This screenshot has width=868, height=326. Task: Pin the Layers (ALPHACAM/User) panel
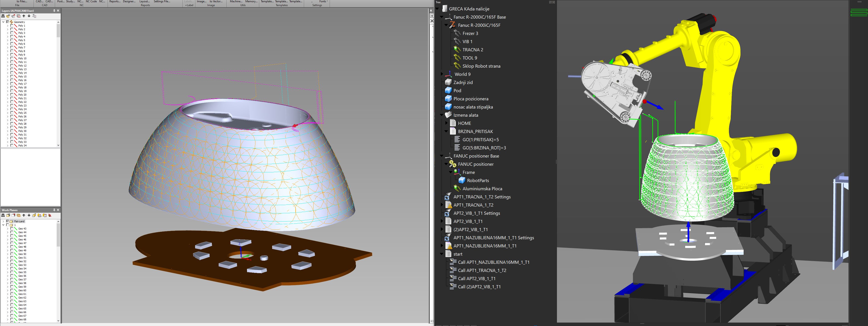[x=54, y=11]
